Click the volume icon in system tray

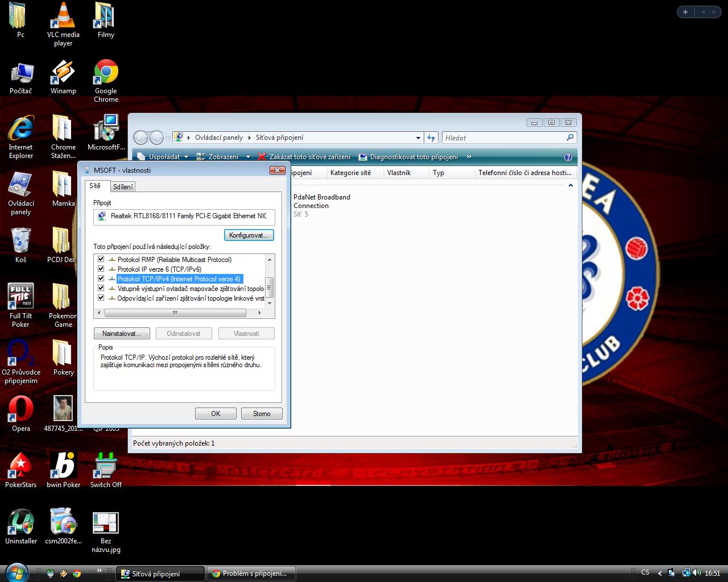[697, 573]
